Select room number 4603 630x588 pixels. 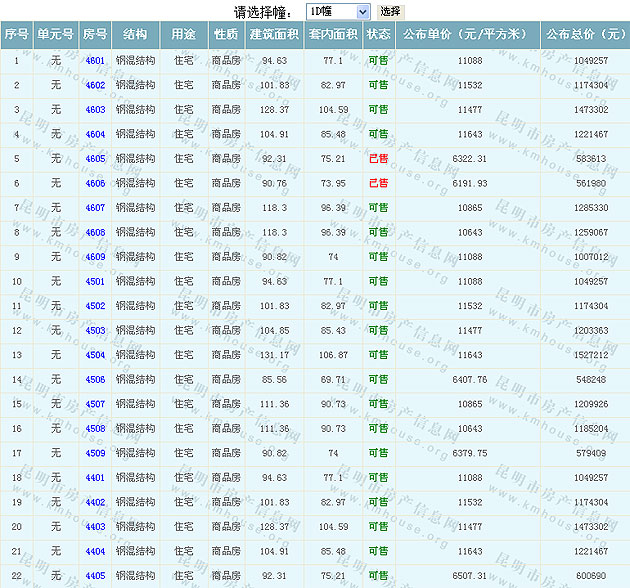tap(95, 110)
